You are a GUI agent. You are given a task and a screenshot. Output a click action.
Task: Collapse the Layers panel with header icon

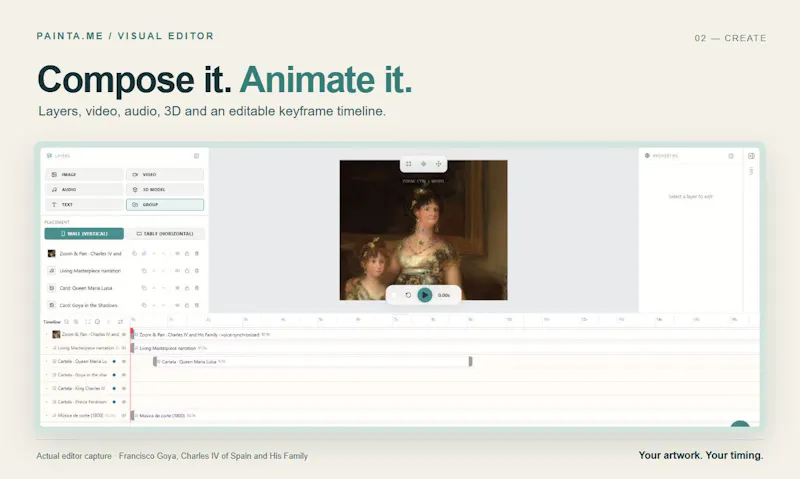[196, 156]
